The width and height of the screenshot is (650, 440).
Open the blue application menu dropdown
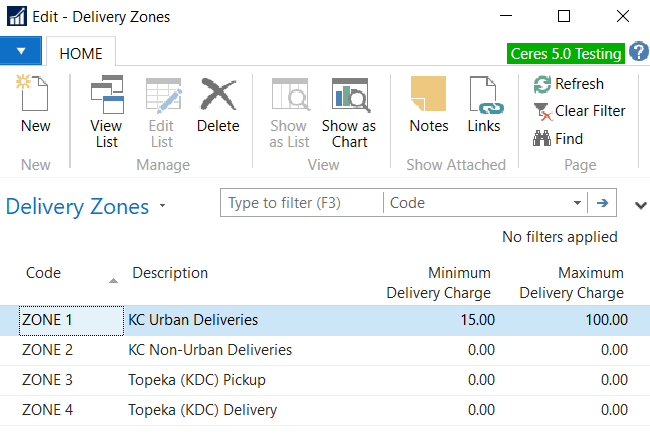click(x=20, y=50)
